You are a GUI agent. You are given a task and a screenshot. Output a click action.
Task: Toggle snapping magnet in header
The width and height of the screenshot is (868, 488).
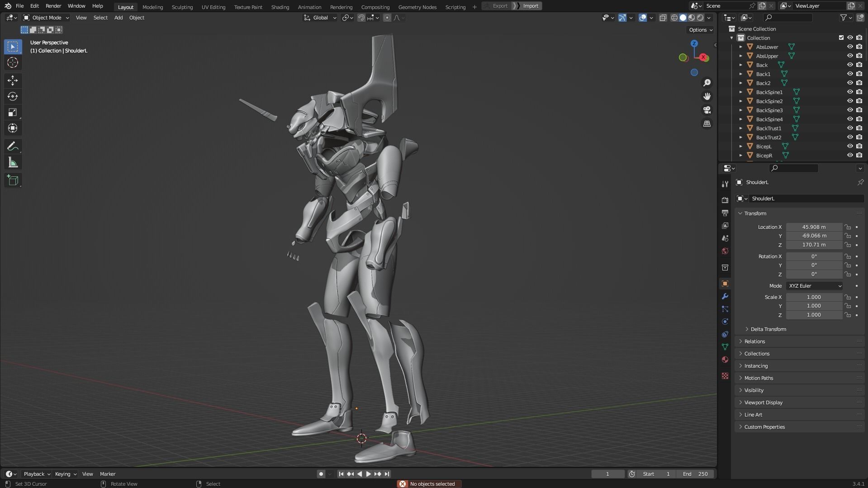click(361, 18)
